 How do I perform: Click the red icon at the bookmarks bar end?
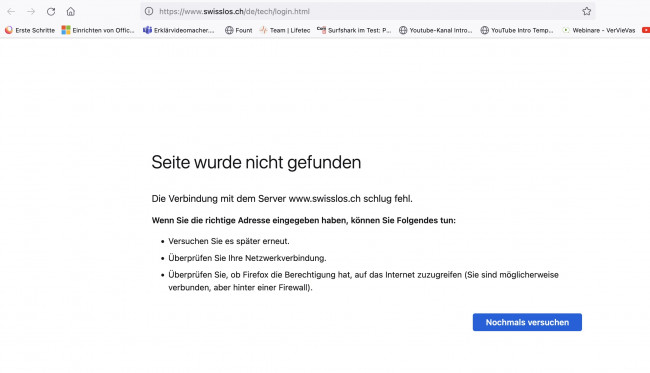(646, 30)
